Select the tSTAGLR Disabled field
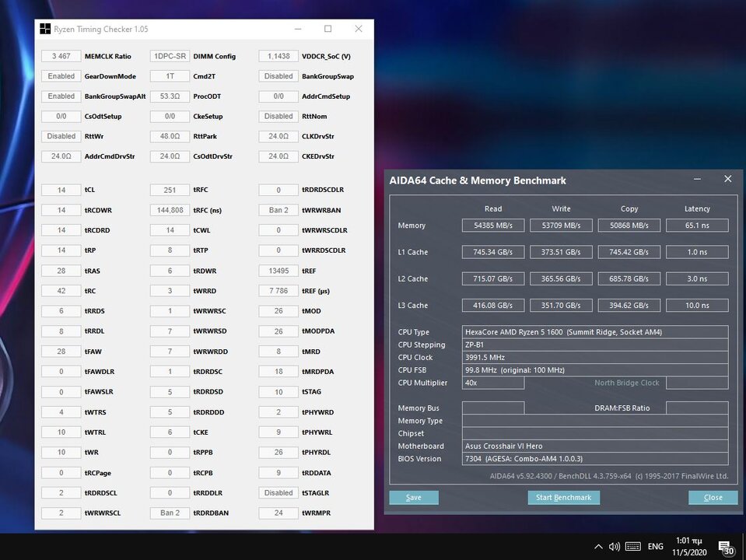Image resolution: width=746 pixels, height=560 pixels. tap(278, 493)
